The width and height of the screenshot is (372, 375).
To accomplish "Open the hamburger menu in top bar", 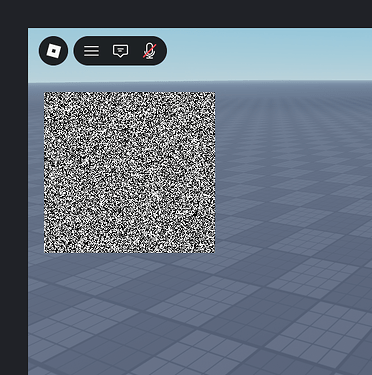I will 91,51.
